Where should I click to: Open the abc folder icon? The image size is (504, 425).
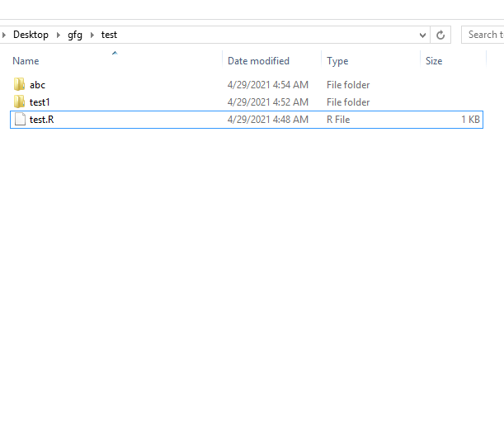coord(20,84)
